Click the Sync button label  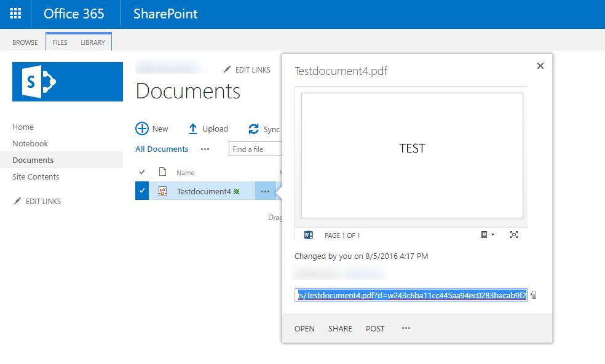(x=272, y=129)
